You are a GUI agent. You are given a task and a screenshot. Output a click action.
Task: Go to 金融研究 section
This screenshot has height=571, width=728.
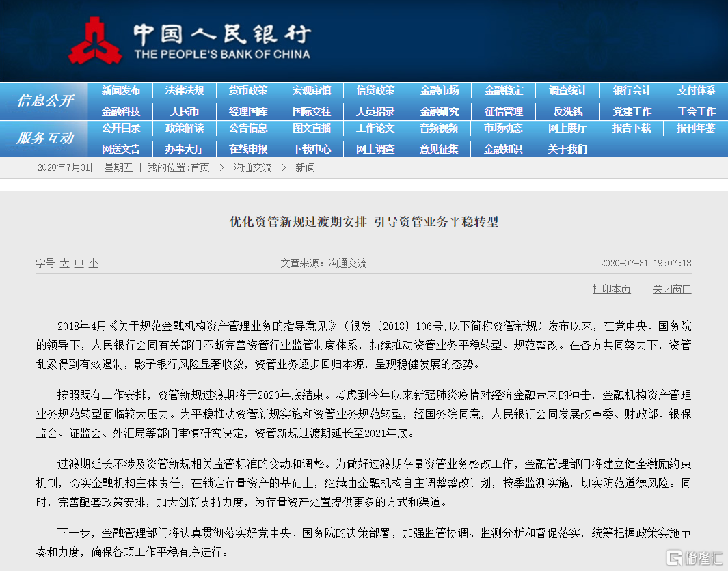(440, 111)
